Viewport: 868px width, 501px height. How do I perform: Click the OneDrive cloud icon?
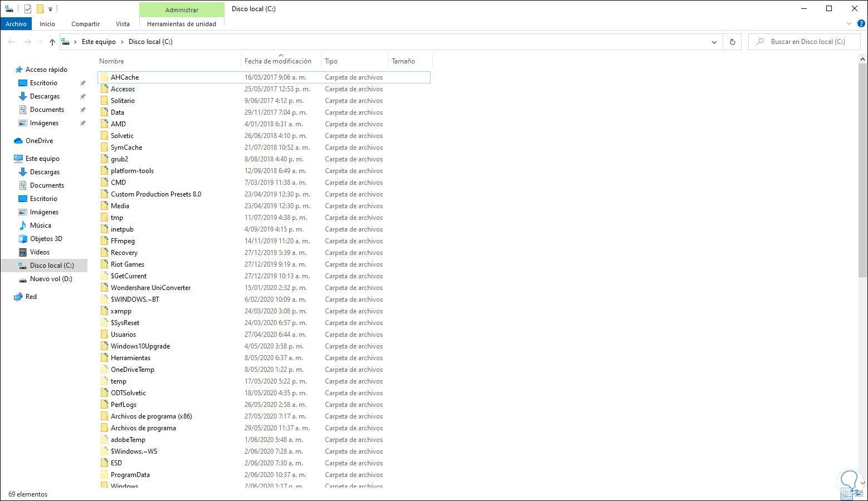pyautogui.click(x=18, y=141)
